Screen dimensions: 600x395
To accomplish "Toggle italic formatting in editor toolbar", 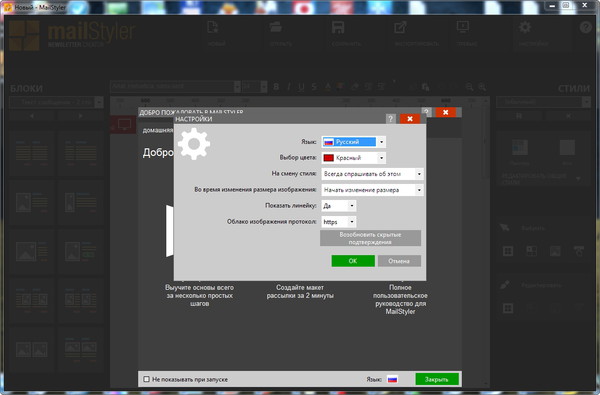I will tap(289, 87).
